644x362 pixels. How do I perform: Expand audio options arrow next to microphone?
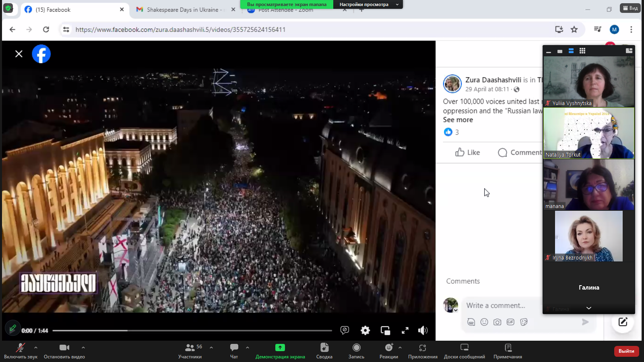pyautogui.click(x=36, y=348)
